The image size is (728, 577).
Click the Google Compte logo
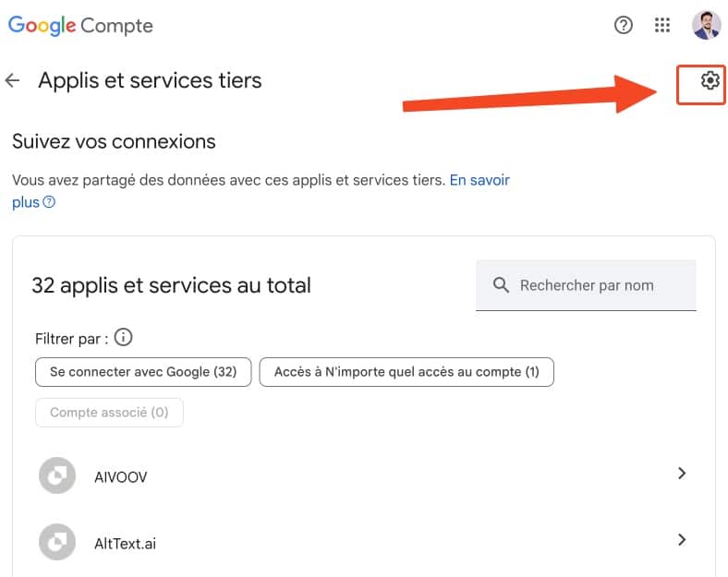tap(80, 26)
